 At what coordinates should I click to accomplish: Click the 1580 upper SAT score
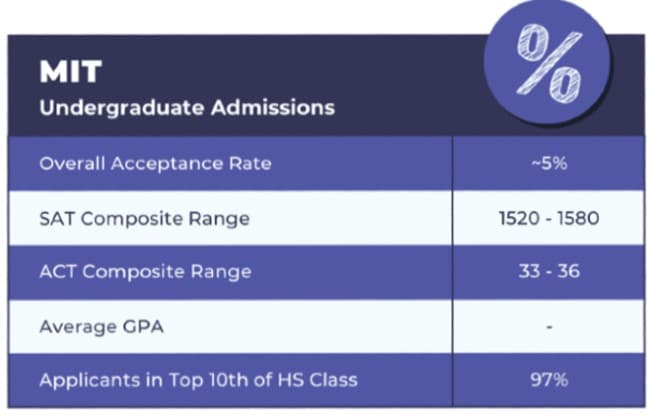pos(579,218)
